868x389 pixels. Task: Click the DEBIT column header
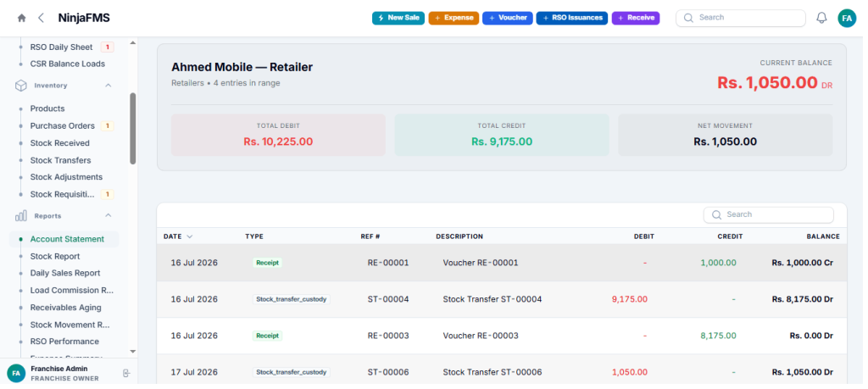click(644, 236)
